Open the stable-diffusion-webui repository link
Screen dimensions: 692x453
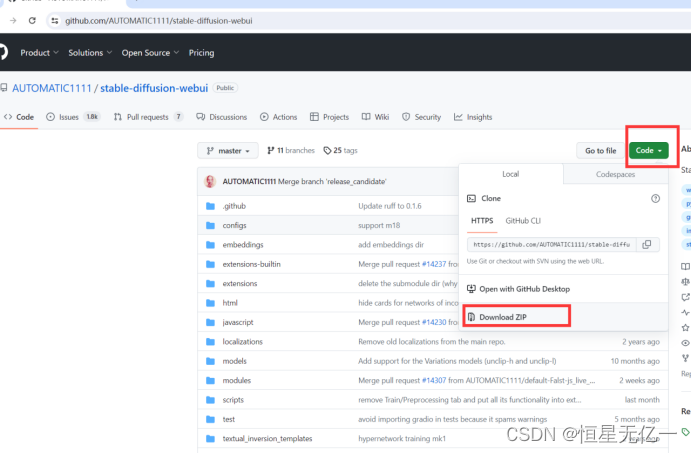coord(154,88)
